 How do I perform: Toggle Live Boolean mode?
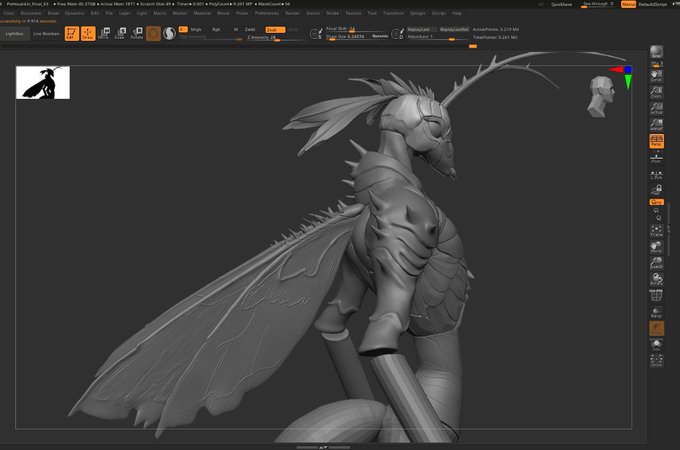point(45,33)
